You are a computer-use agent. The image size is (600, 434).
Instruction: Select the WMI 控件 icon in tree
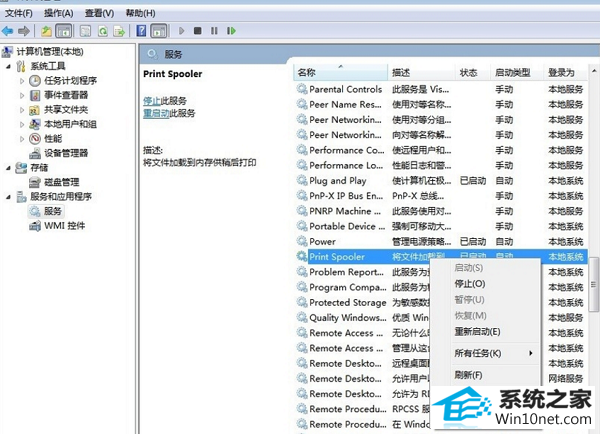coord(35,226)
